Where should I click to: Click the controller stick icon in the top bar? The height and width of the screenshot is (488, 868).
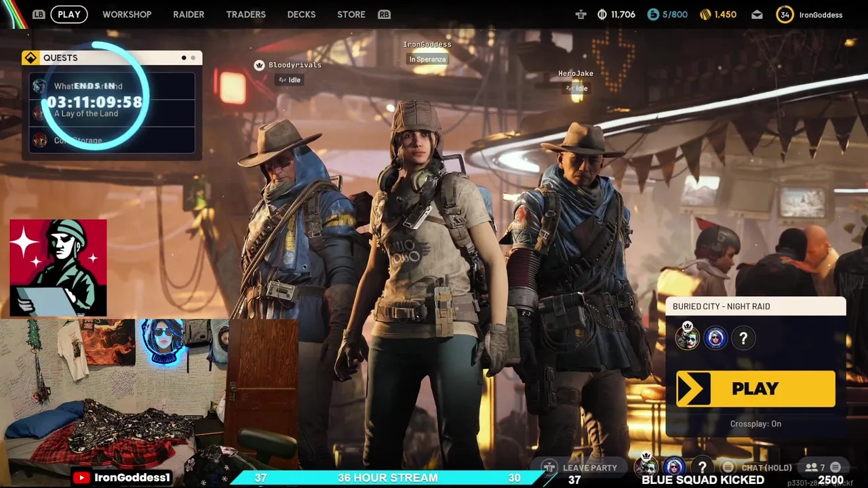580,14
